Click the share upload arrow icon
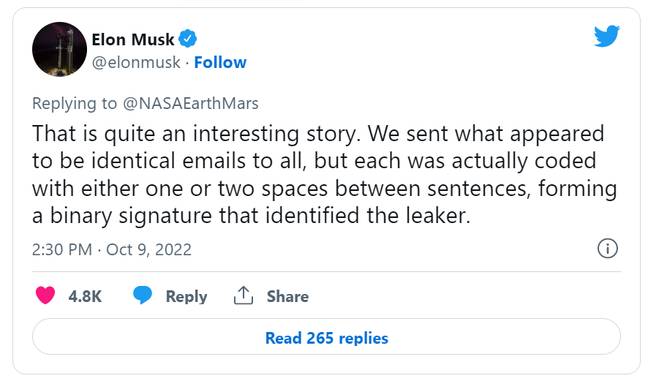Screen dimensions: 648x381 [x=243, y=295]
